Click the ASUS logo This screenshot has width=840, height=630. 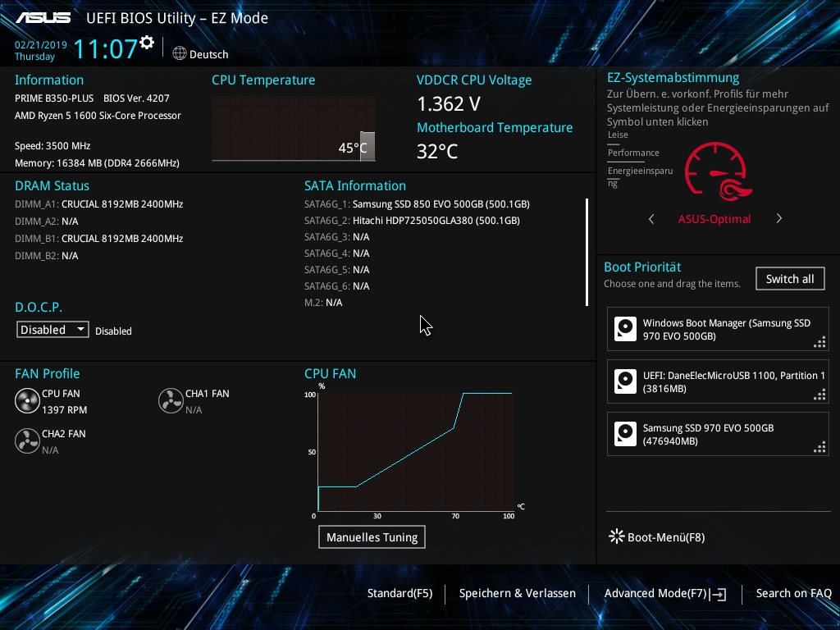point(43,18)
